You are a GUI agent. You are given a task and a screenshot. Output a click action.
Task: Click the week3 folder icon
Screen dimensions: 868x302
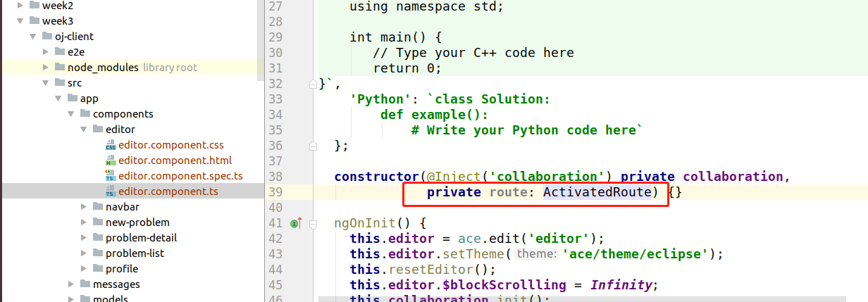[x=34, y=20]
